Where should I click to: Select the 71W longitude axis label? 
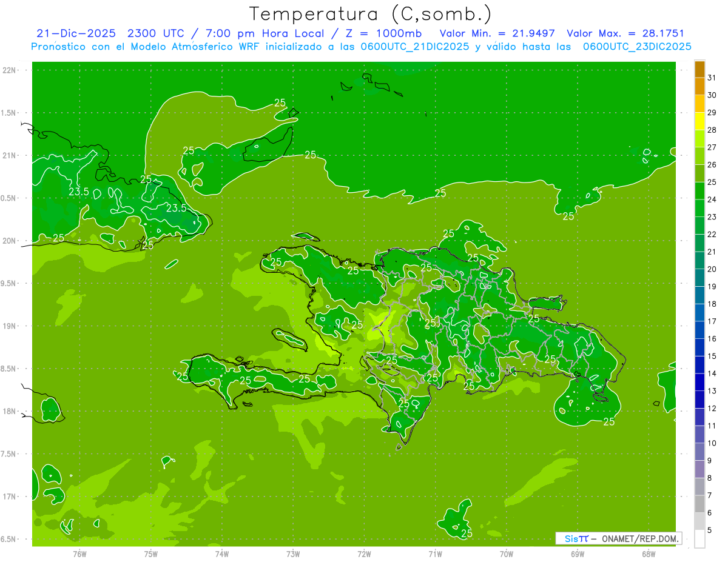click(435, 554)
